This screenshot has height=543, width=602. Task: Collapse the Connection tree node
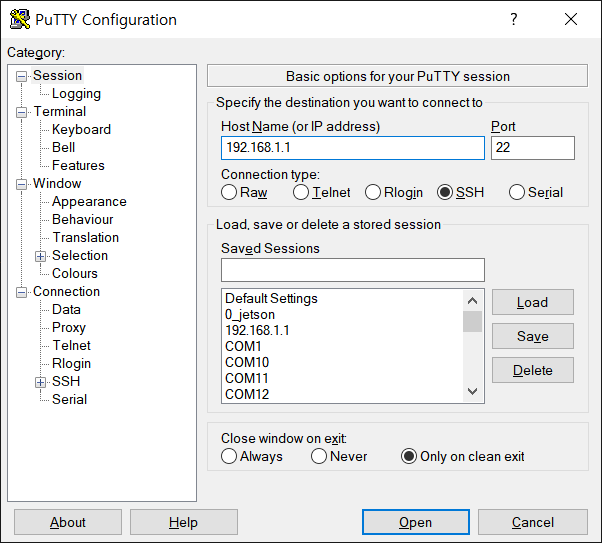pos(21,293)
